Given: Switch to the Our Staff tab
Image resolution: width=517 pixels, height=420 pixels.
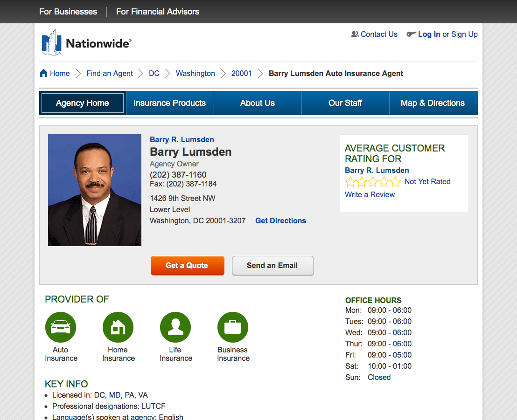Looking at the screenshot, I should coord(345,103).
